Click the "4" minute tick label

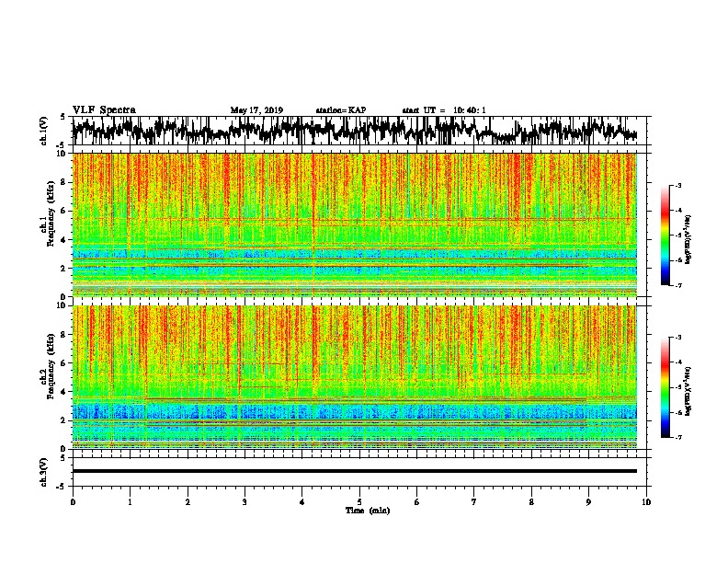click(302, 502)
